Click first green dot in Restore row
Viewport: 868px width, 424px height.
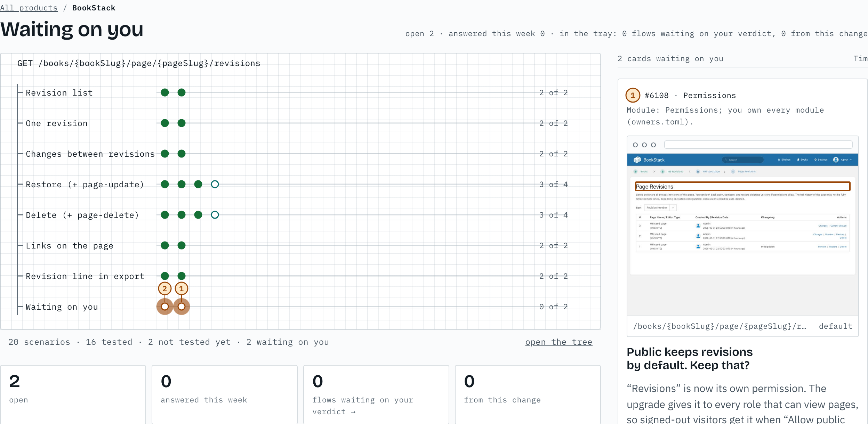coord(165,184)
